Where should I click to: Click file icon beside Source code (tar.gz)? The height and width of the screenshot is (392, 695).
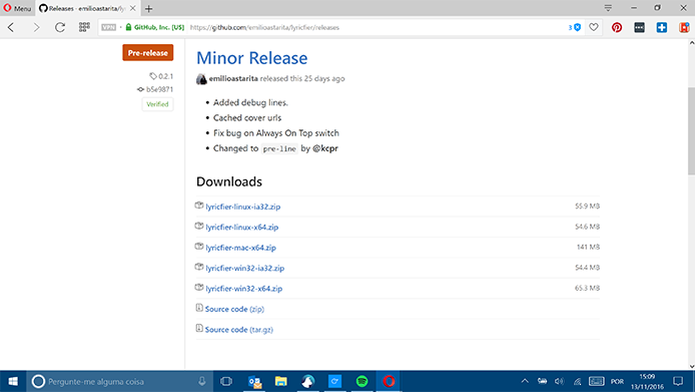[199, 328]
